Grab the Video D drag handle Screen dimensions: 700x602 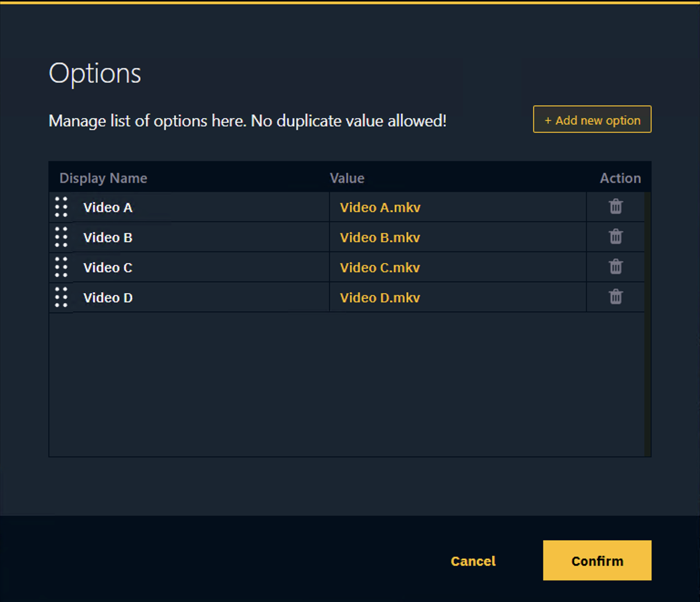pos(61,297)
